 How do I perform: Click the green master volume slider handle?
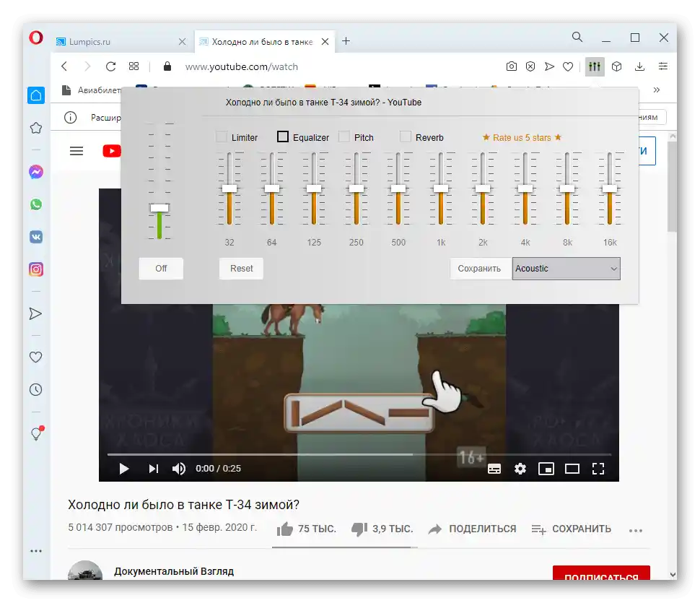[159, 208]
